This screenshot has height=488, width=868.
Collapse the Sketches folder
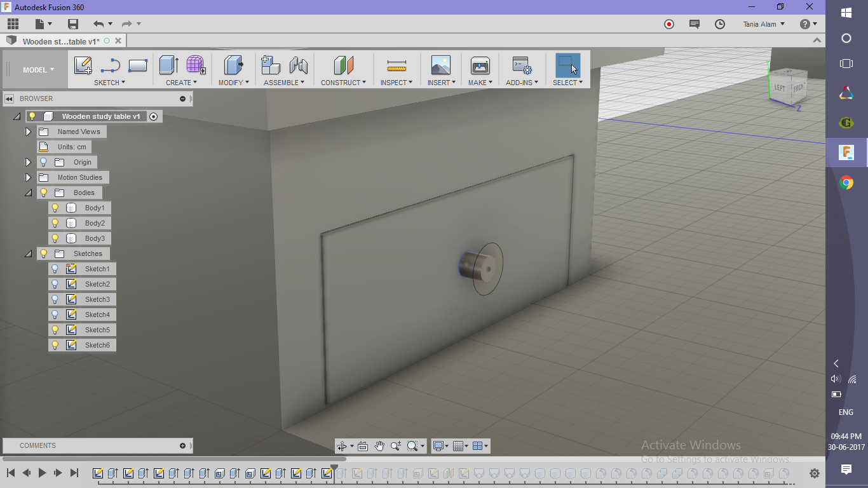pyautogui.click(x=28, y=254)
